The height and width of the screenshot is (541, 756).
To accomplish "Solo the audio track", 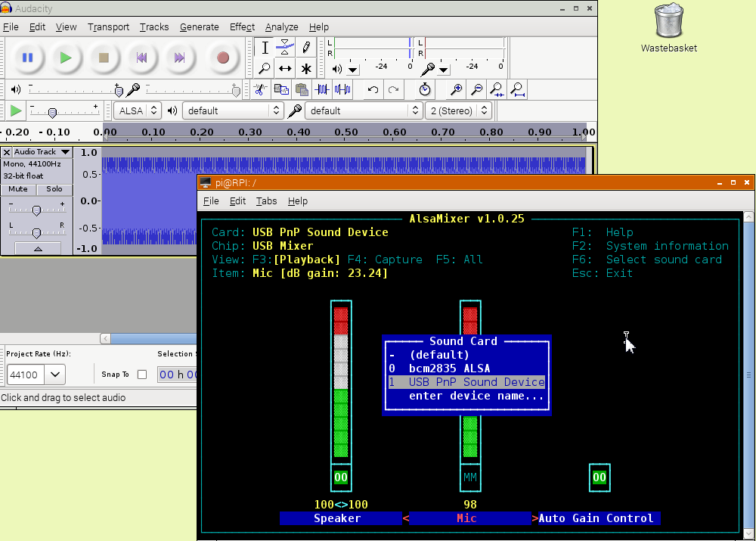I will pyautogui.click(x=54, y=189).
